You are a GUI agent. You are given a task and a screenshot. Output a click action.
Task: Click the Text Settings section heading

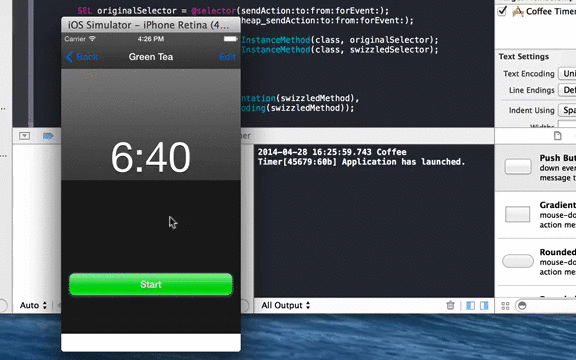pyautogui.click(x=523, y=57)
